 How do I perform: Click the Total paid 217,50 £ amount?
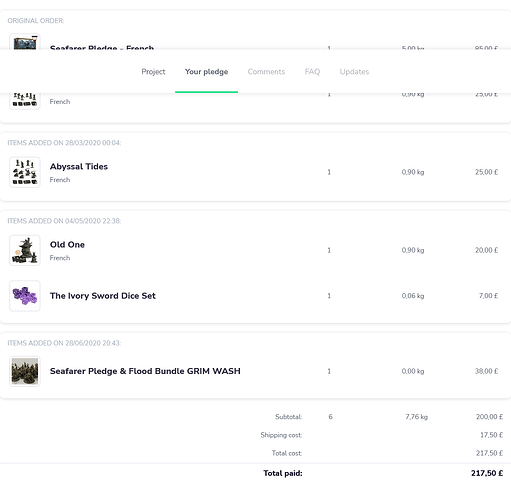pyautogui.click(x=487, y=473)
